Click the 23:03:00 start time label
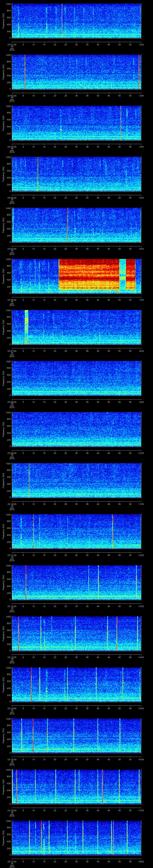The height and width of the screenshot is (868, 153). click(x=12, y=147)
